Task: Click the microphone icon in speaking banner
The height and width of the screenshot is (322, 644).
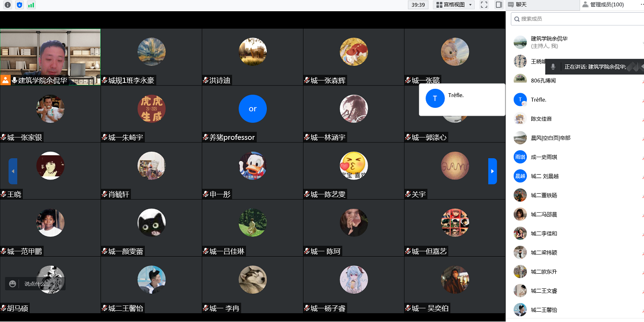Action: point(553,67)
